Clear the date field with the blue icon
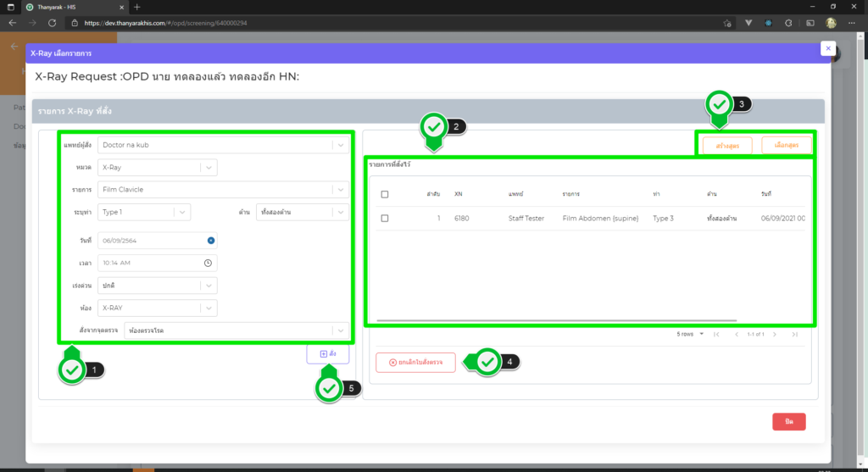The width and height of the screenshot is (868, 472). click(210, 241)
